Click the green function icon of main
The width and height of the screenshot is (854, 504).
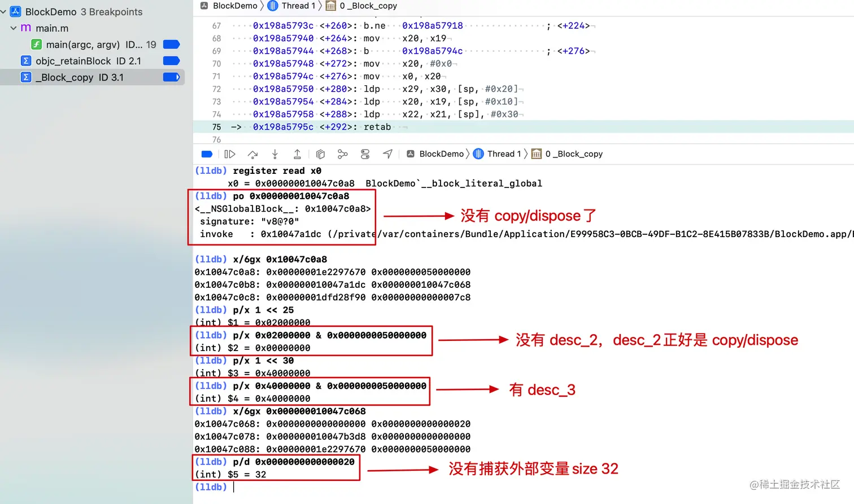(x=36, y=44)
